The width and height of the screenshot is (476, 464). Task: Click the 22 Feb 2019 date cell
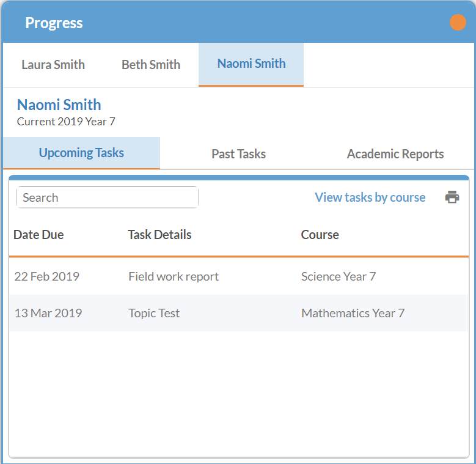pos(47,277)
